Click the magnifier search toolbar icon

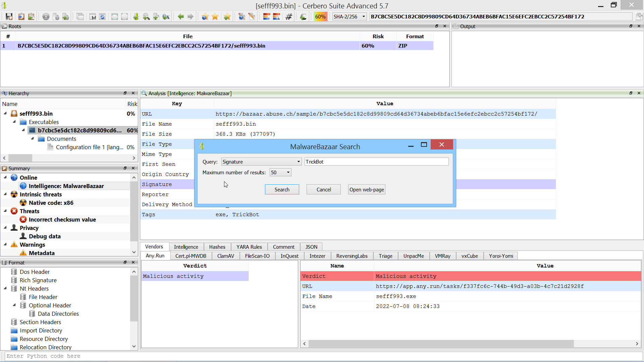[x=146, y=16]
